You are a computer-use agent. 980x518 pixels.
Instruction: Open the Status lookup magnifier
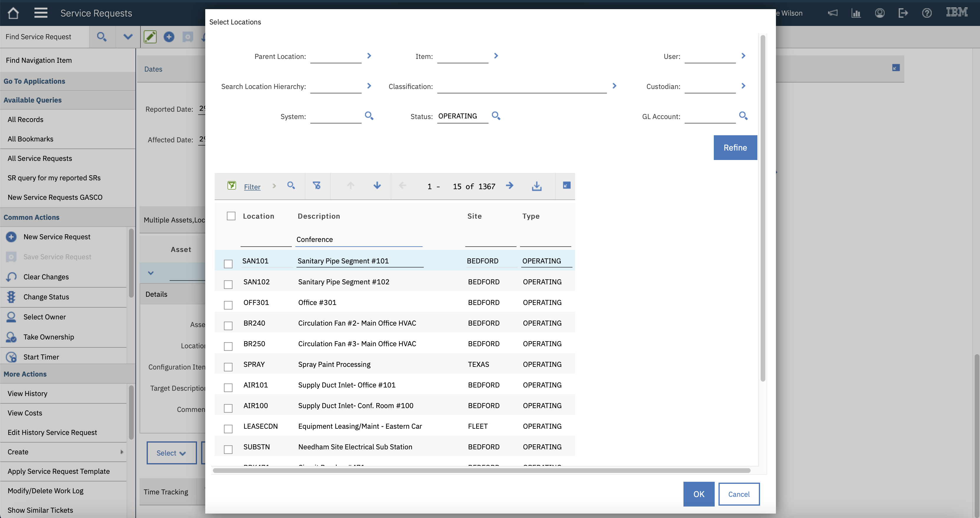tap(496, 116)
